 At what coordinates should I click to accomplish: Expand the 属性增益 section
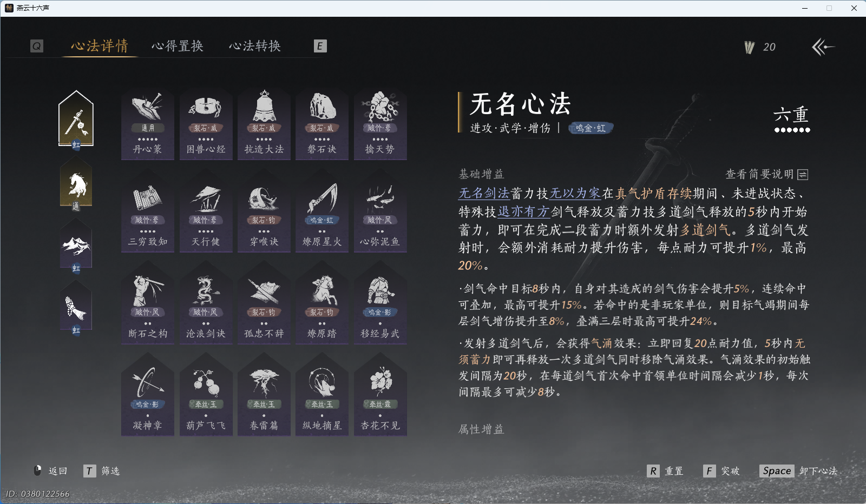click(x=481, y=430)
